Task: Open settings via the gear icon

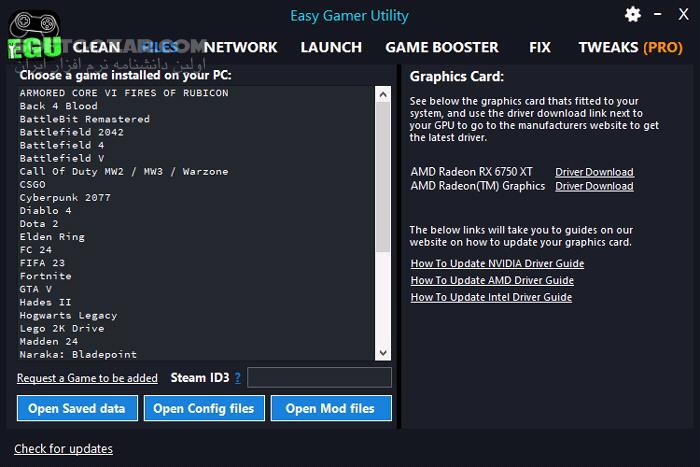Action: coord(633,15)
